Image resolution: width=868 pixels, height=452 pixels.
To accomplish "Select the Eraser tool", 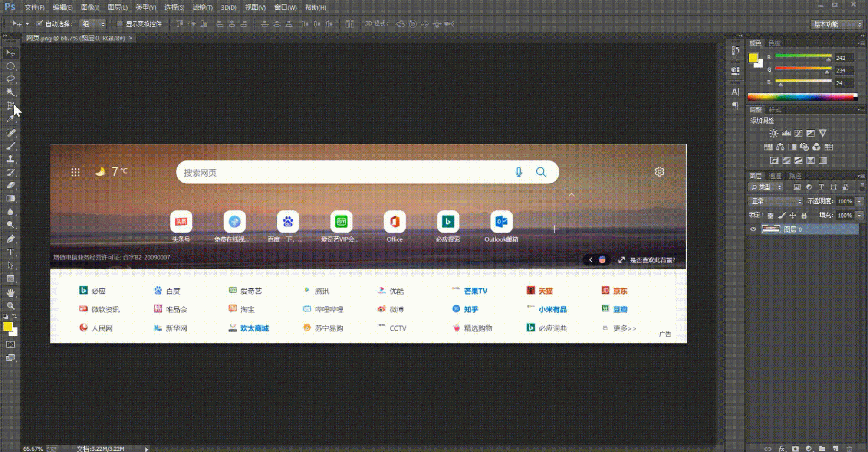I will point(10,185).
